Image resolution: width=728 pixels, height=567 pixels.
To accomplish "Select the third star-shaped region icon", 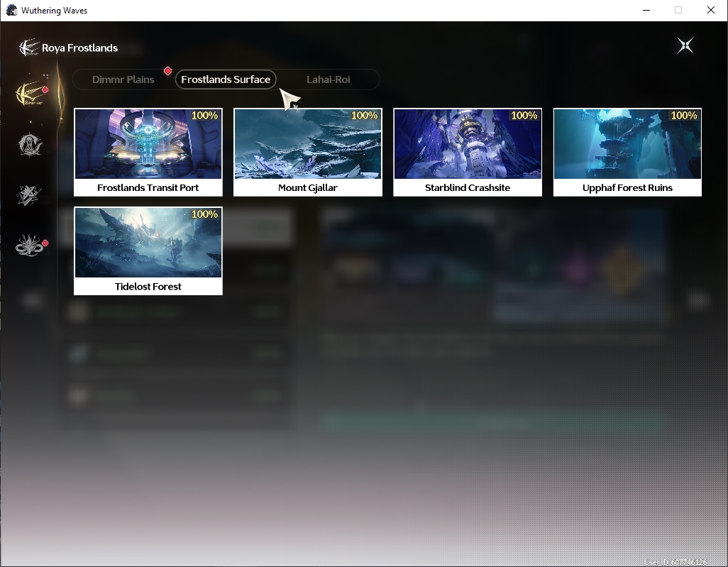I will (29, 195).
